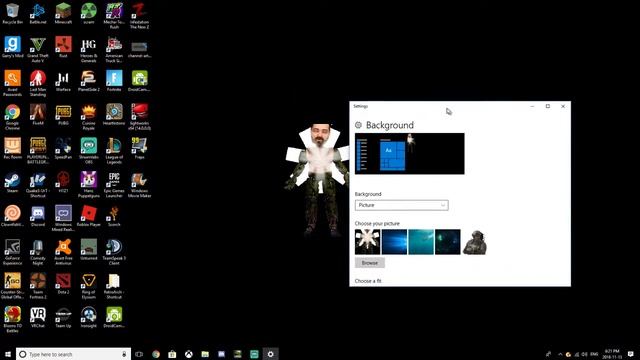Launch the VRChat desktop shortcut
The image size is (640, 360).
[x=38, y=318]
